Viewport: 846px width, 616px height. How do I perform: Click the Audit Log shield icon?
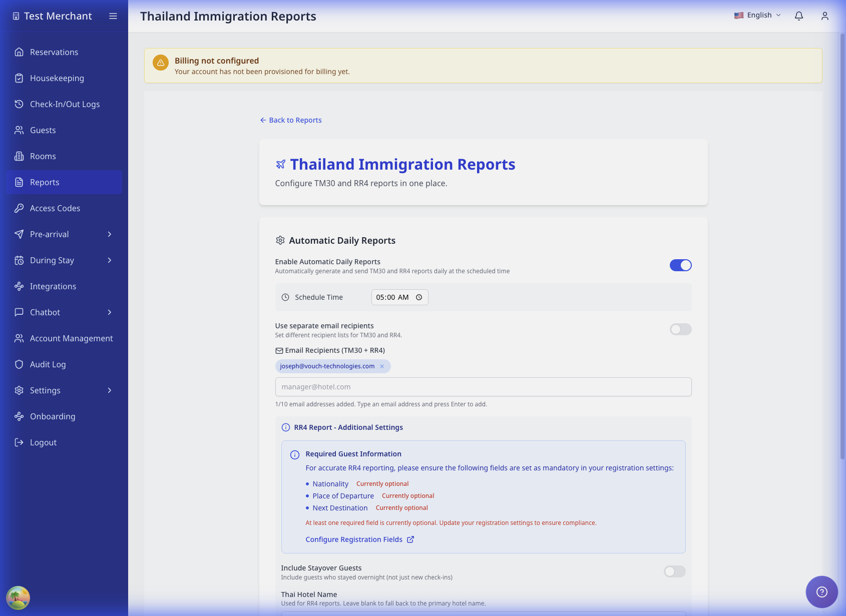19,364
